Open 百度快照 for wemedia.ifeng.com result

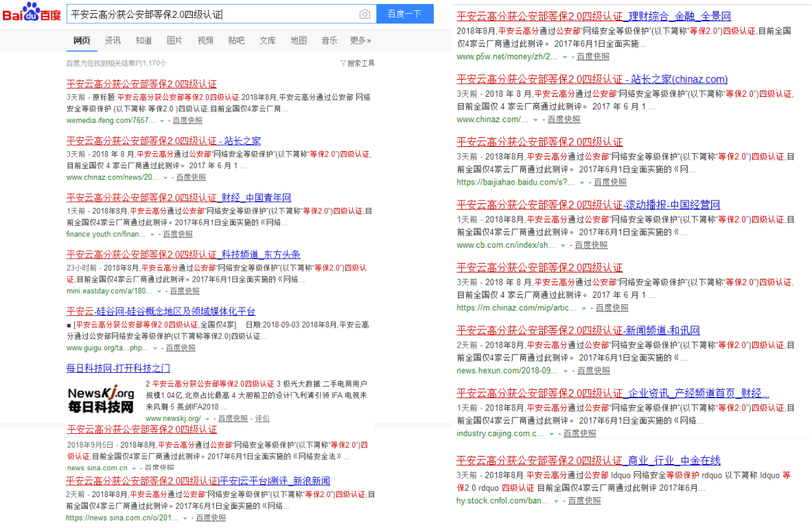point(187,120)
